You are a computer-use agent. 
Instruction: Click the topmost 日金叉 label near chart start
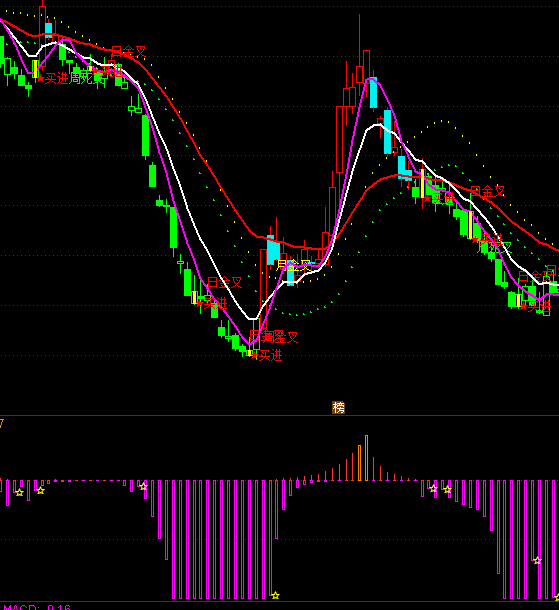tap(129, 51)
